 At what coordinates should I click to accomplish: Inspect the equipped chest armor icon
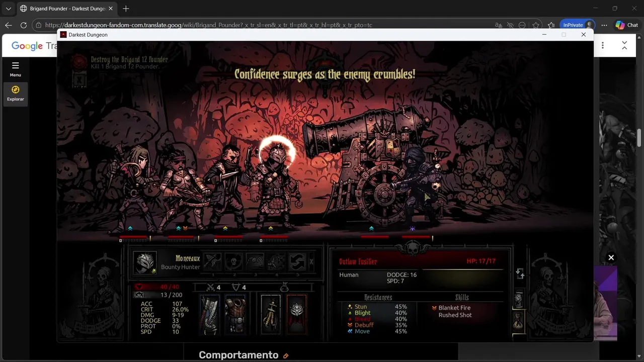235,315
